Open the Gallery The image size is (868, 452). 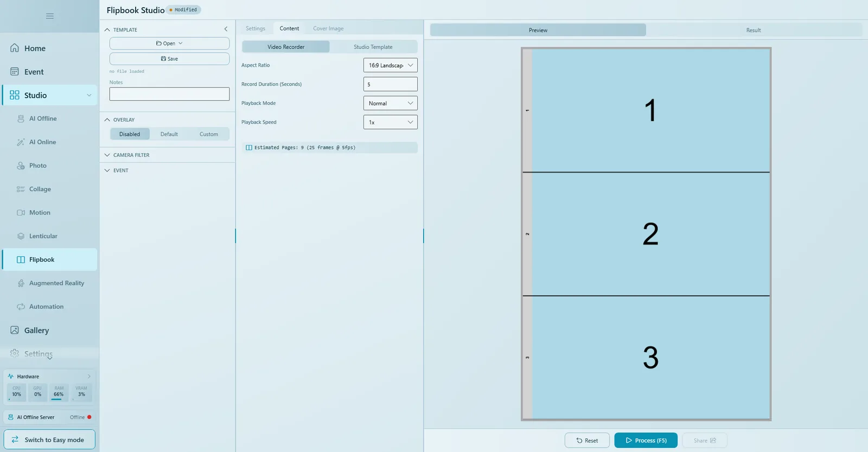(49, 330)
